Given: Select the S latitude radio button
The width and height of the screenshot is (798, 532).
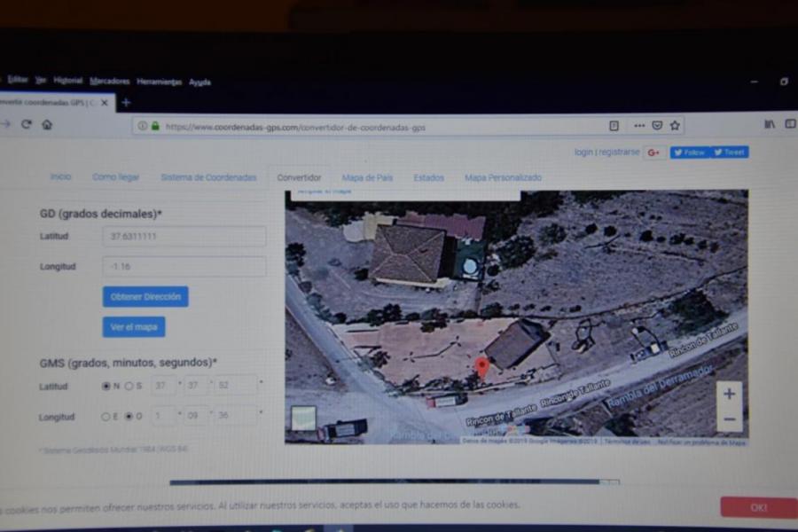Looking at the screenshot, I should tap(129, 387).
